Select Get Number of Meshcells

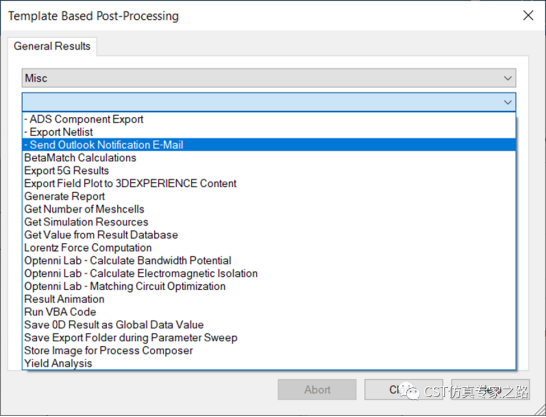(x=268, y=209)
